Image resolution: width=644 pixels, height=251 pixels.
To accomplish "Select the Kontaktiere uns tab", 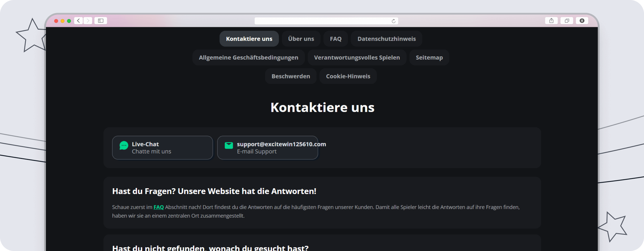I will (249, 39).
